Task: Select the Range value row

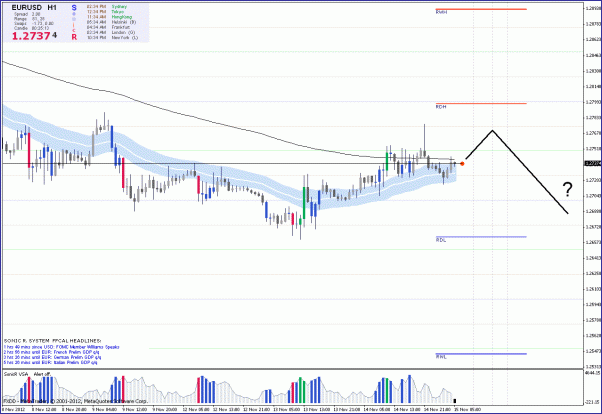Action: [29, 18]
